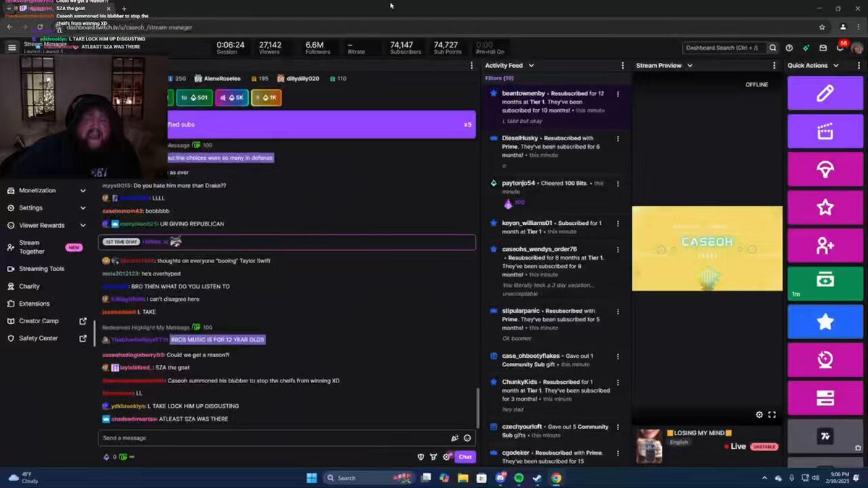Open Google Chrome from the taskbar
Viewport: 868px width, 488px height.
point(556,478)
